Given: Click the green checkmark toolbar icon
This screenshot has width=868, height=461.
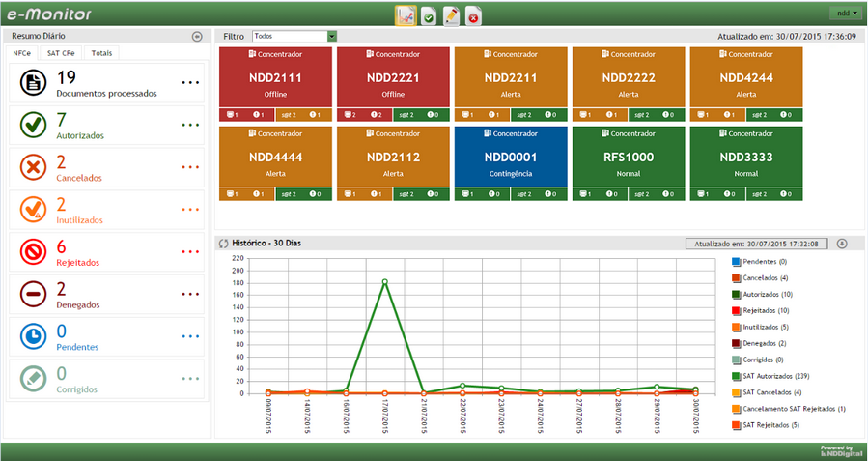Looking at the screenshot, I should (x=428, y=14).
